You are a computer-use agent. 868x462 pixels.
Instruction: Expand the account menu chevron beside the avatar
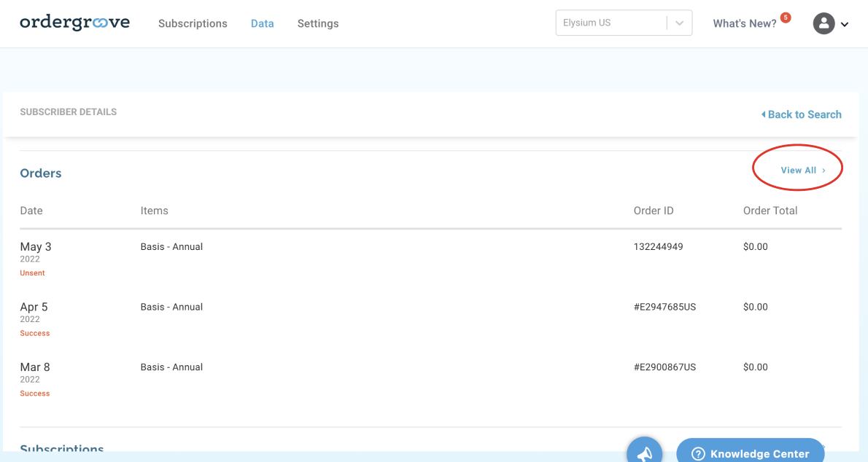(844, 24)
